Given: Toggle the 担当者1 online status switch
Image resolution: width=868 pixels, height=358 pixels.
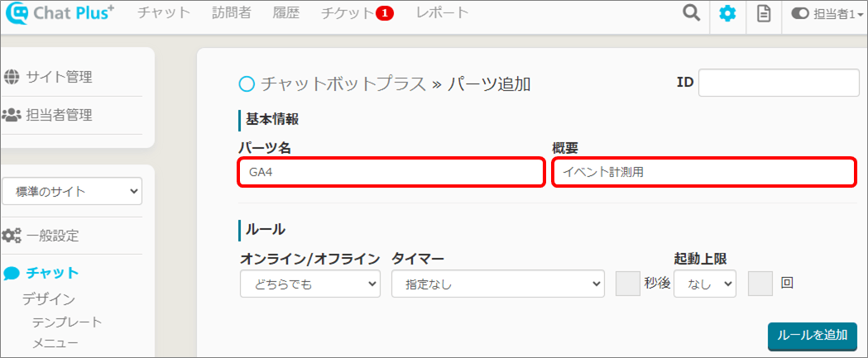Looking at the screenshot, I should pyautogui.click(x=800, y=14).
